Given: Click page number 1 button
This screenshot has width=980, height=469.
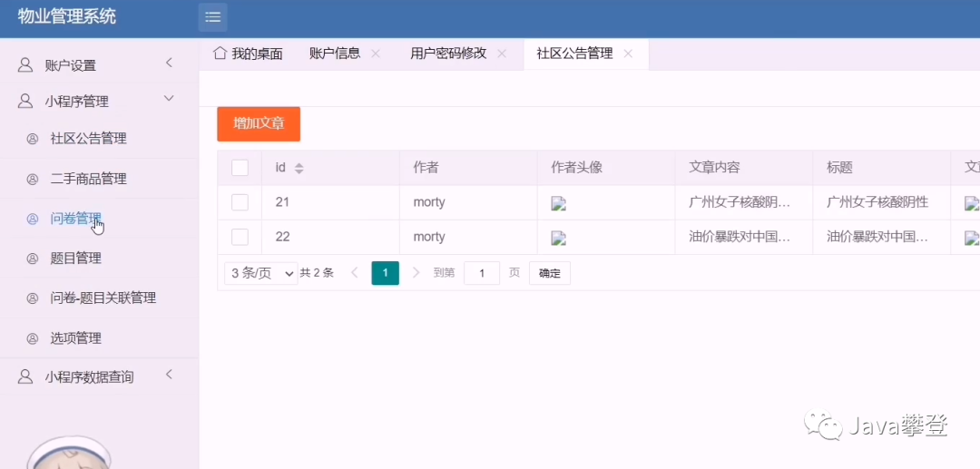Looking at the screenshot, I should (385, 273).
